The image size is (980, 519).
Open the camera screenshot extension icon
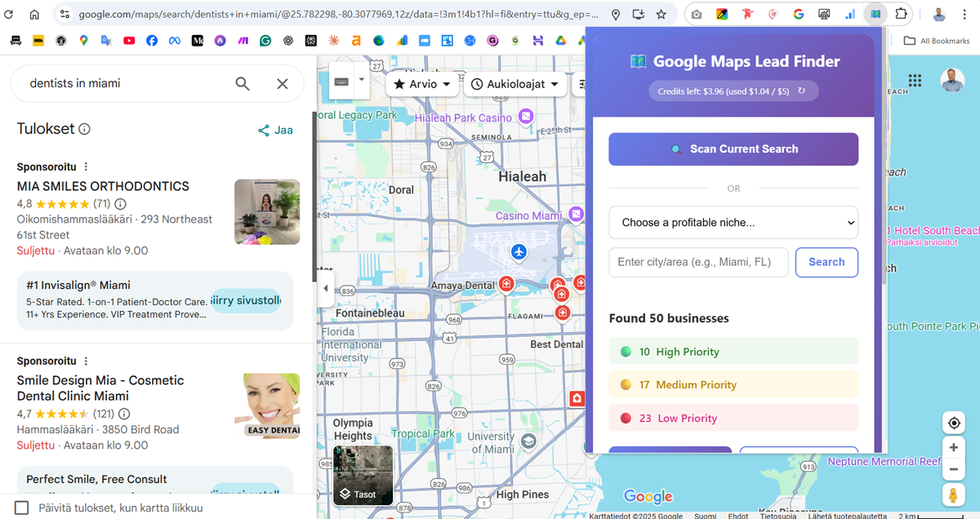pyautogui.click(x=697, y=14)
